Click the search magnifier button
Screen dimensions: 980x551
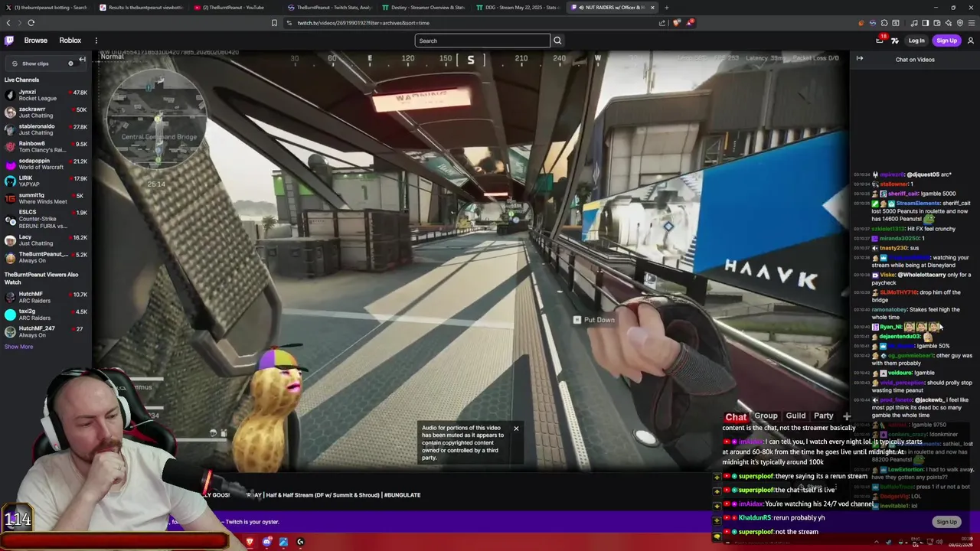557,41
